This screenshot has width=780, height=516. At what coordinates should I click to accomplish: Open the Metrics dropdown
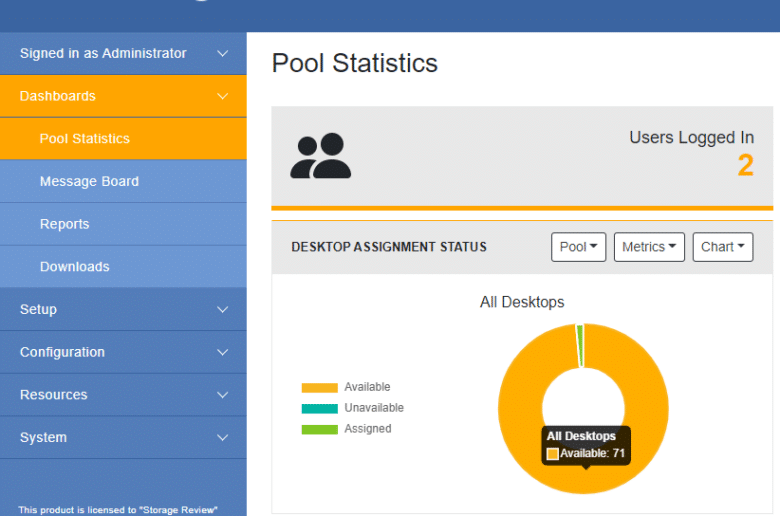pos(649,247)
